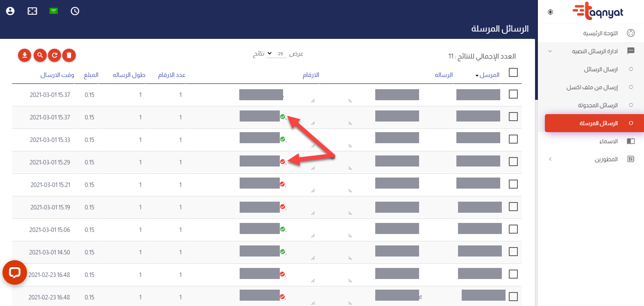Sort by طول الرساله column header
Image resolution: width=644 pixels, height=306 pixels.
(x=129, y=75)
